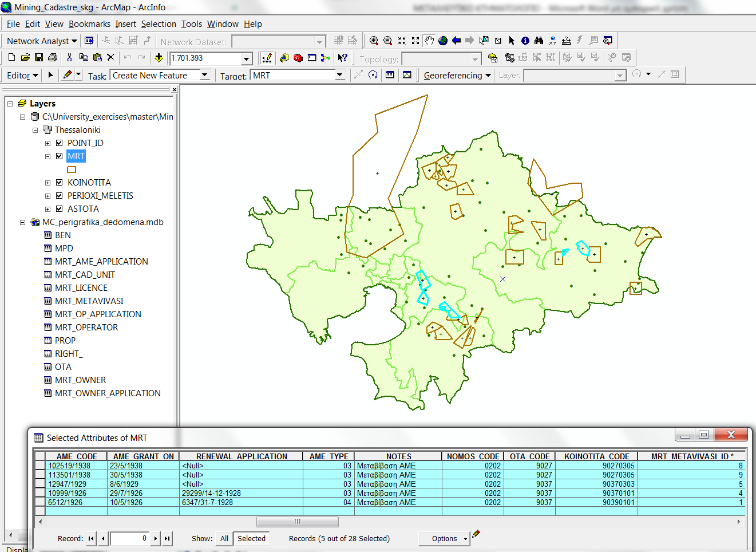This screenshot has height=552, width=756.
Task: Activate the Pan hand tool
Action: pyautogui.click(x=429, y=41)
